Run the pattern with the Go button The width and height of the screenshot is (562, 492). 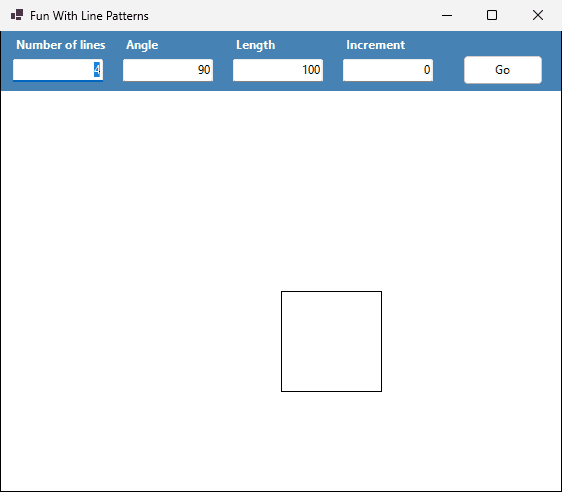503,70
